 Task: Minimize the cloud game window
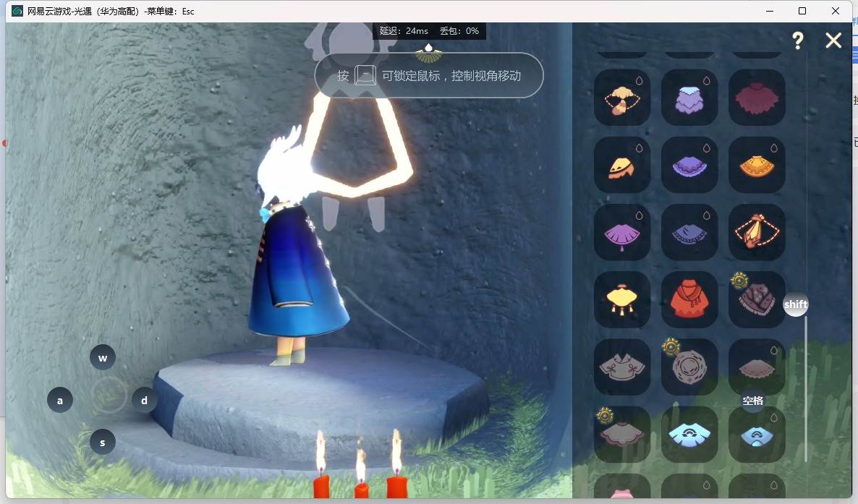[769, 11]
